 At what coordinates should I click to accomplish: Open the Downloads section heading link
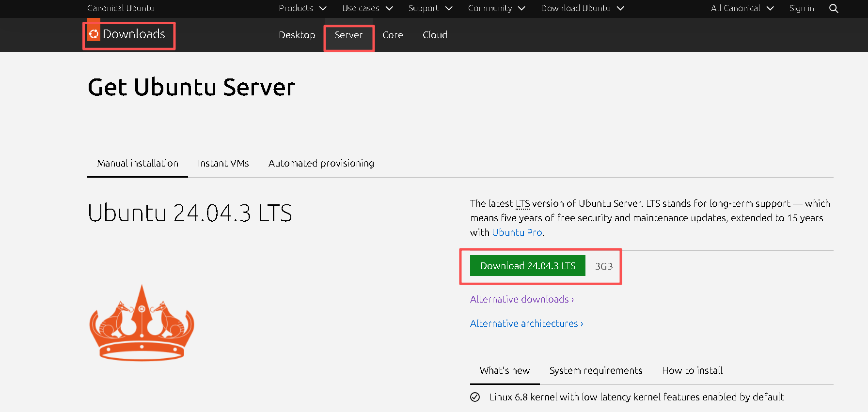click(134, 34)
